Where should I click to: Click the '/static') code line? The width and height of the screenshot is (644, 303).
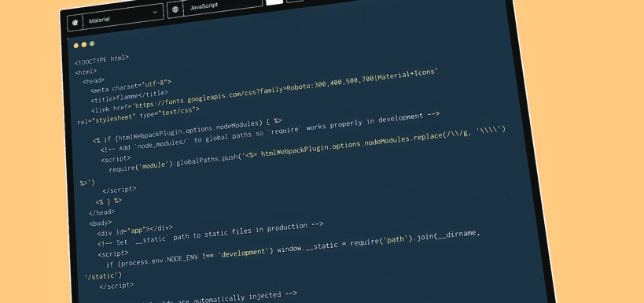pos(103,276)
